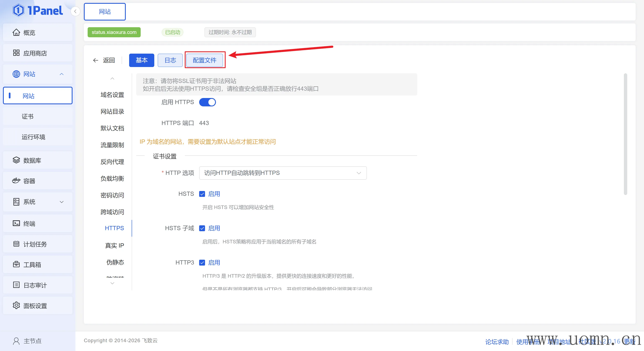Uncheck the HTTP3 启用 checkbox
This screenshot has width=644, height=351.
tap(202, 263)
